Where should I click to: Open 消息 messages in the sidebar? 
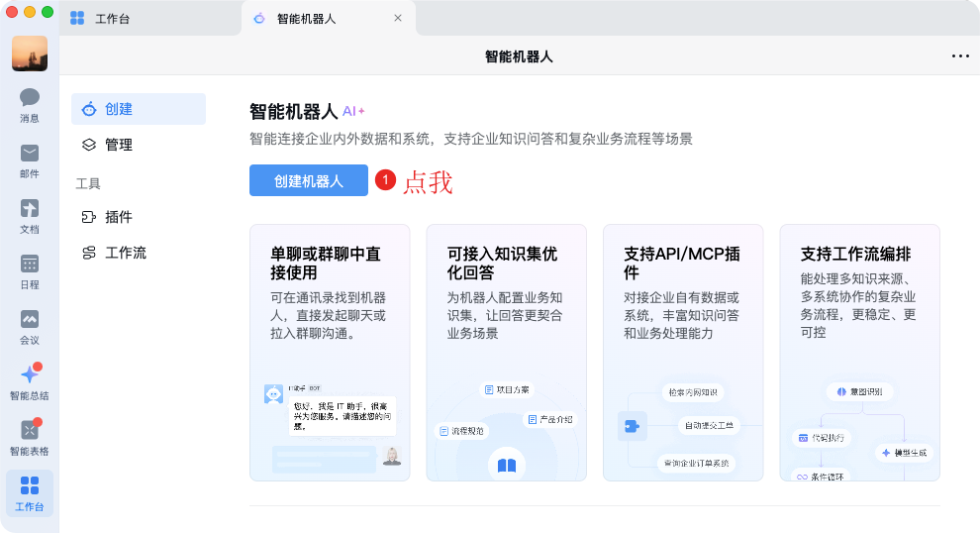point(30,104)
